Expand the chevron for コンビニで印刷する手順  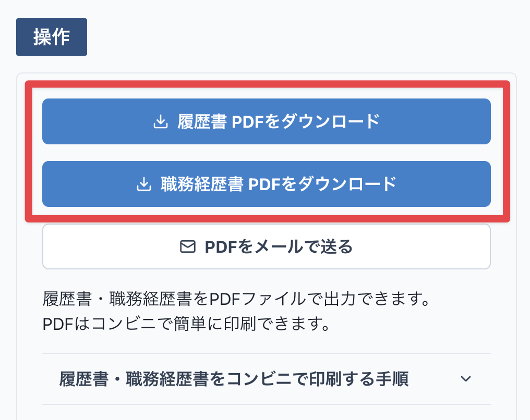click(x=466, y=379)
